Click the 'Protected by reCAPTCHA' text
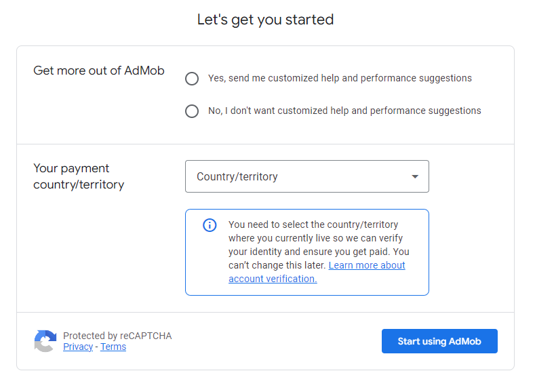The height and width of the screenshot is (392, 535). pos(117,336)
